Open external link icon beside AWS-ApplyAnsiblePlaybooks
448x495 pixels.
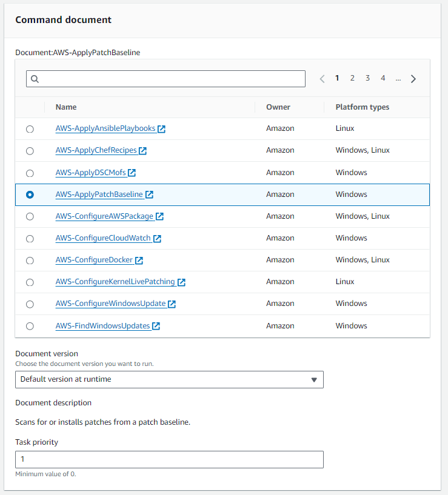(161, 129)
